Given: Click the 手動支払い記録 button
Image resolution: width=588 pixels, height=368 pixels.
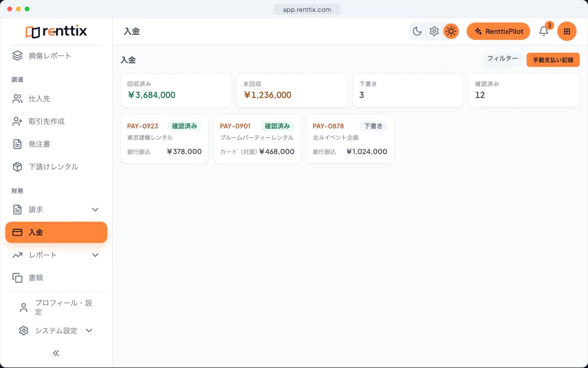Looking at the screenshot, I should [x=553, y=60].
